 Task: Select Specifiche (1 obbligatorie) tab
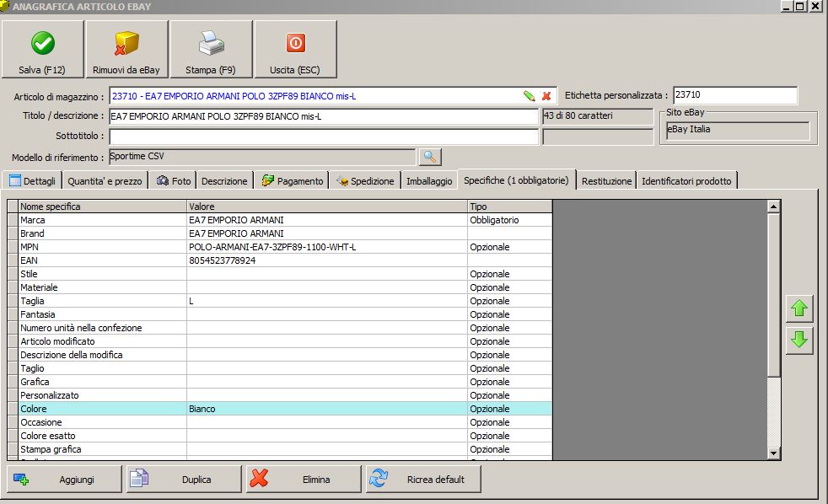[x=516, y=180]
